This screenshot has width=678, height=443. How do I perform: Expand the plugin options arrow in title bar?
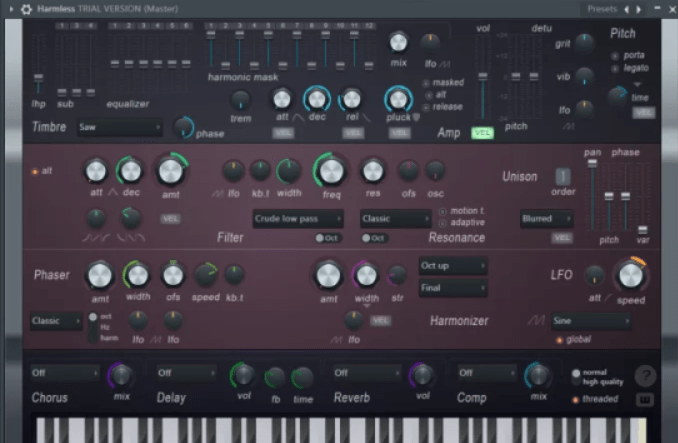(11, 9)
